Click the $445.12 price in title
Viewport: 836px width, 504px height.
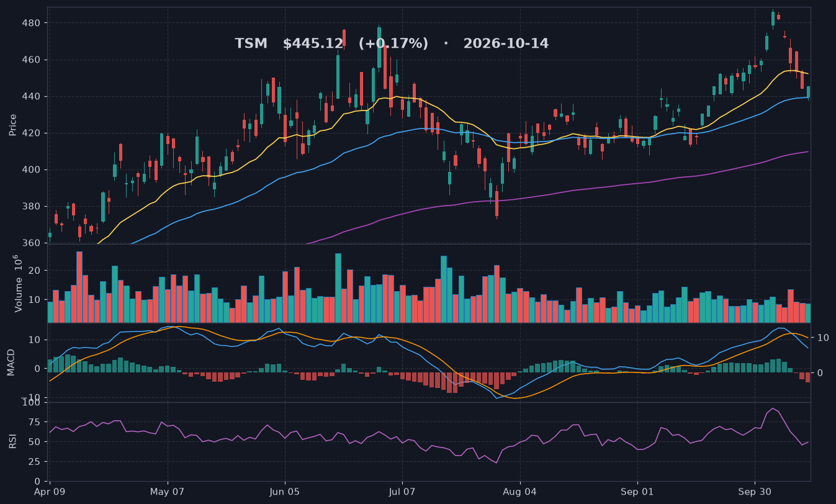click(313, 44)
